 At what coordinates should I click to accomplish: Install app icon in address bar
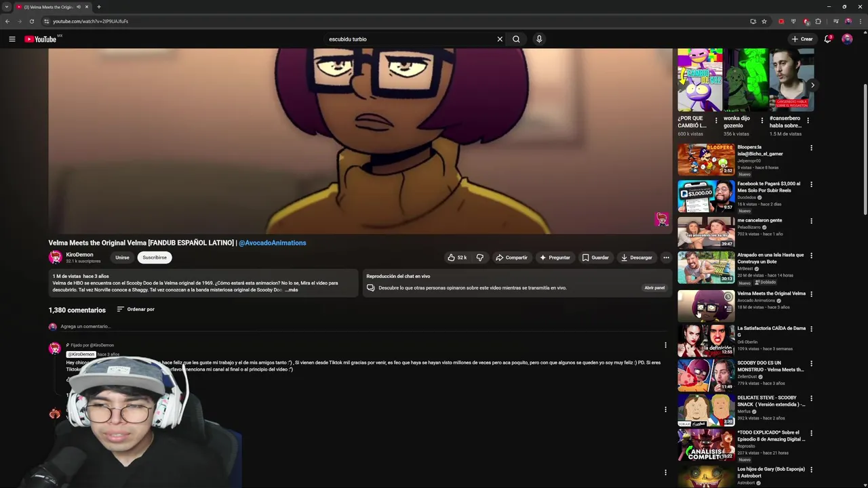[753, 21]
